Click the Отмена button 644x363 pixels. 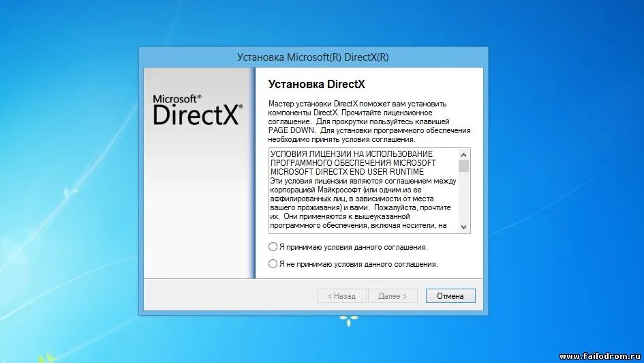click(x=450, y=296)
